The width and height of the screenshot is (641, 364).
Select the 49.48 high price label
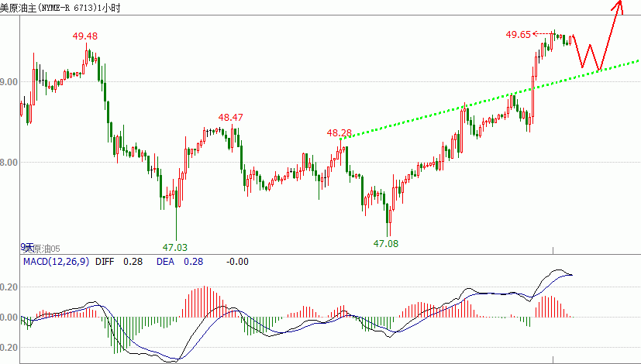[x=85, y=36]
